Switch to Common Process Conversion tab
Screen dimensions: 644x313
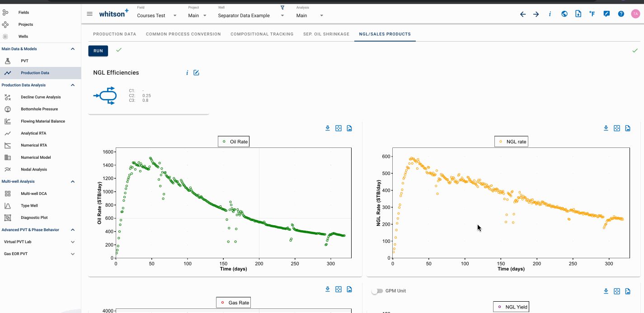pos(183,34)
